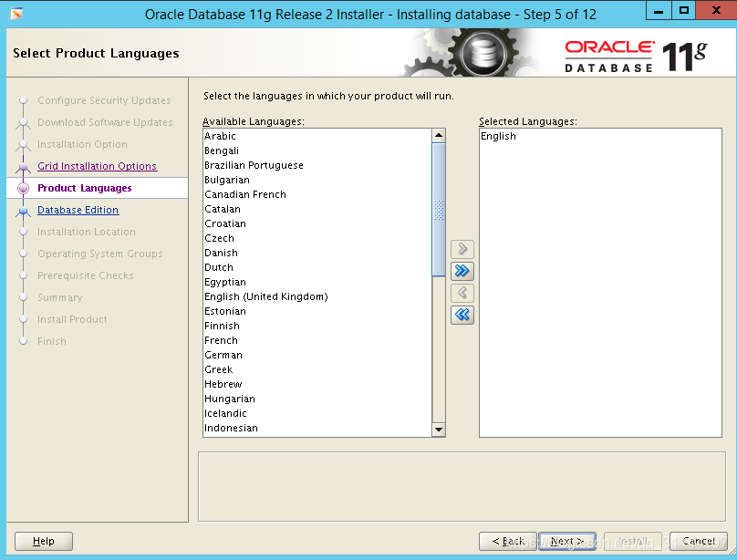The image size is (737, 560).
Task: Go to the Database Edition step link
Action: 78,210
